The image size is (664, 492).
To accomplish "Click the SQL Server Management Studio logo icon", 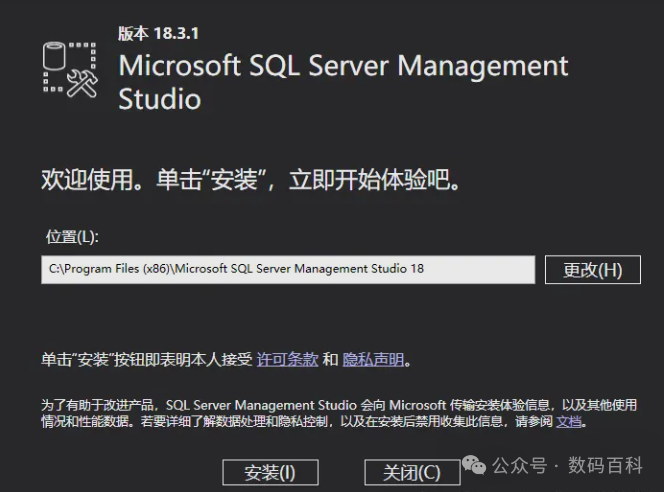I will pos(70,69).
